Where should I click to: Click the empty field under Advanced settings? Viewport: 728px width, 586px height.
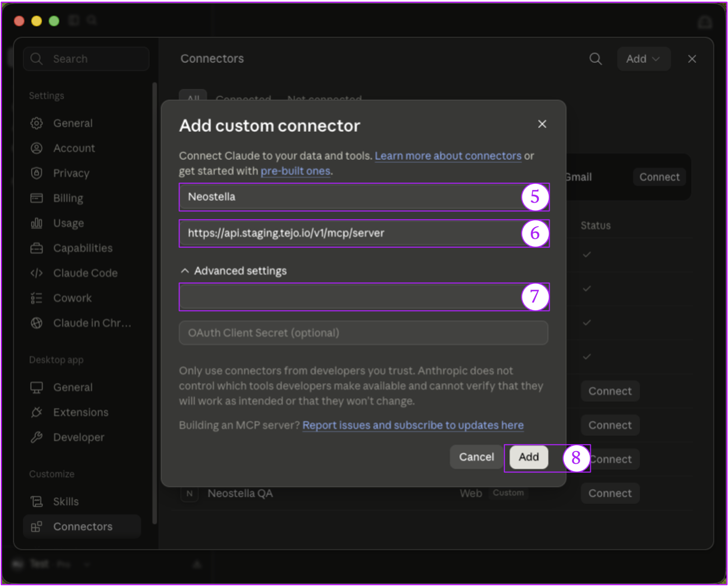point(363,297)
